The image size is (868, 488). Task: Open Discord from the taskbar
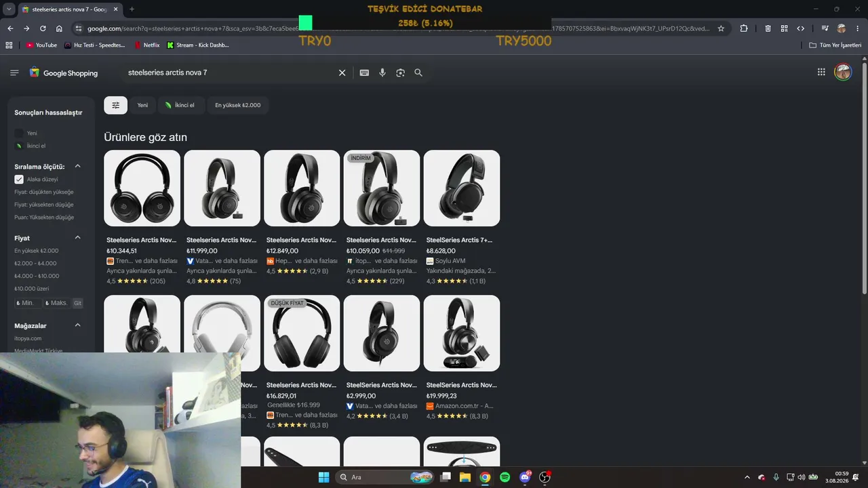(525, 477)
